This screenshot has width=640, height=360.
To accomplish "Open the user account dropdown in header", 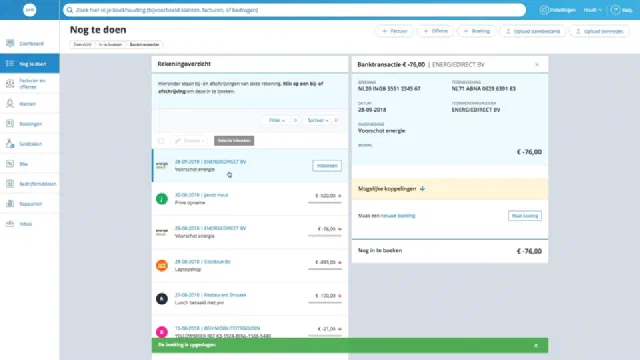I will point(593,10).
